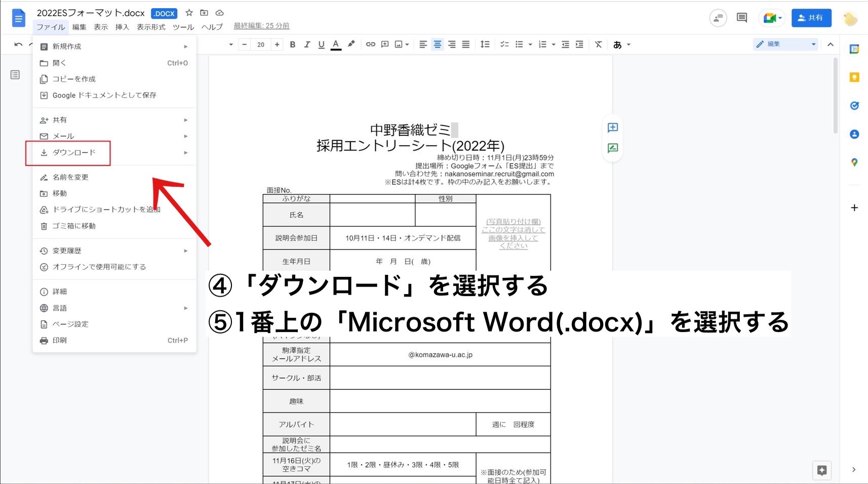Increase font size with the plus button
This screenshot has width=868, height=484.
[x=277, y=45]
